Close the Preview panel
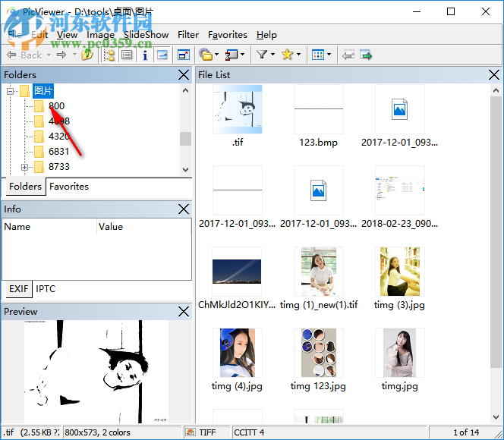This screenshot has width=504, height=440. 184,312
